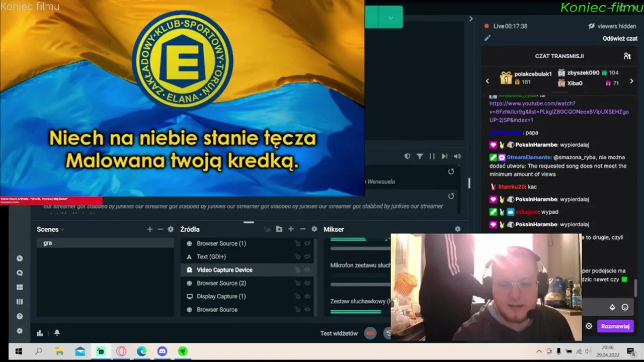Show next gift leaderboard entries arrow

631,81
